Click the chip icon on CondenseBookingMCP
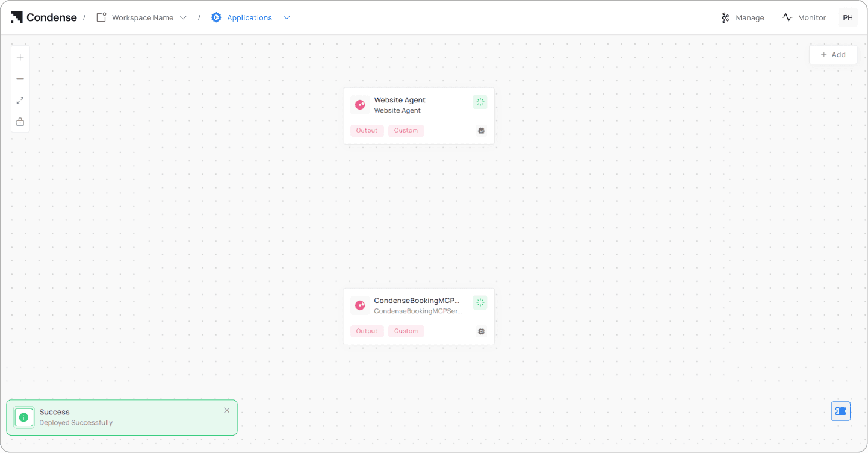The height and width of the screenshot is (453, 868). 481,331
